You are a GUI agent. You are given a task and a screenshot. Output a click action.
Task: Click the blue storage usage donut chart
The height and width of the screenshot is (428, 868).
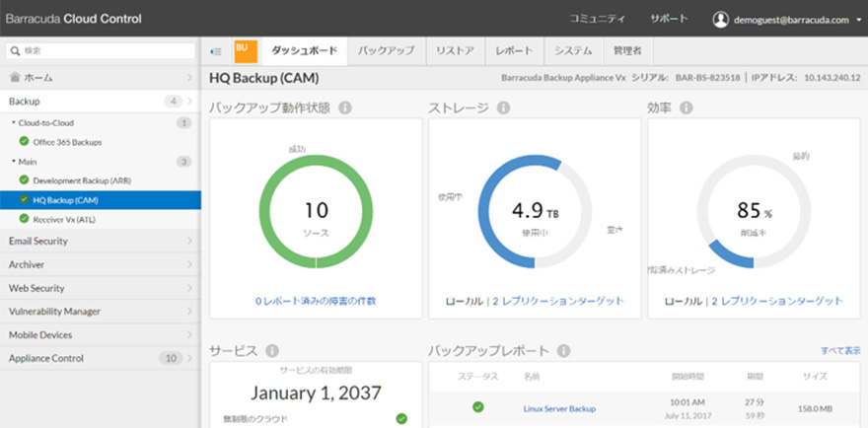[535, 211]
